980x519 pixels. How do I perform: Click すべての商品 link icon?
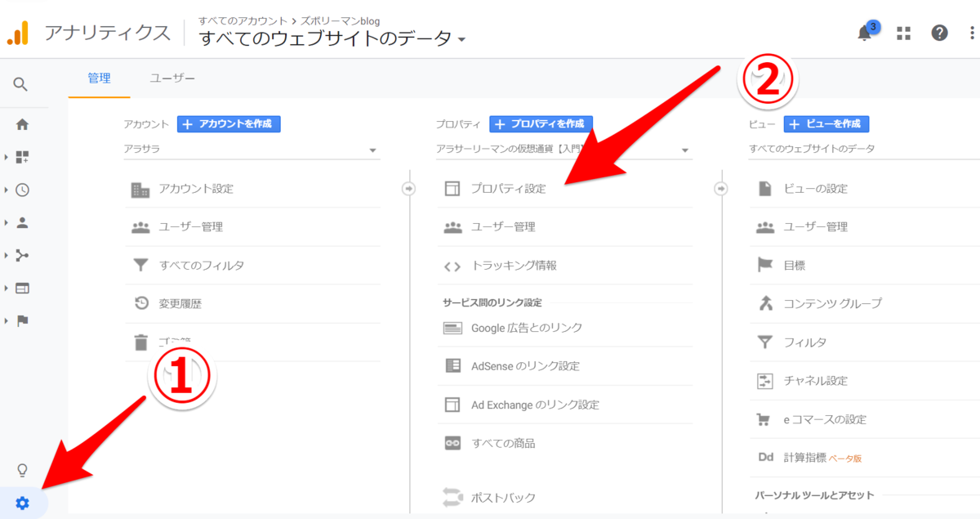tap(452, 443)
